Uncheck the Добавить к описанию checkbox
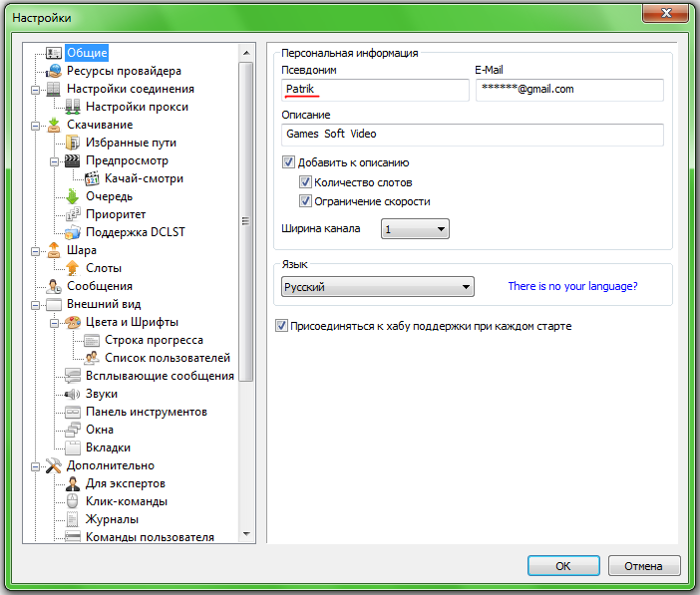The height and width of the screenshot is (595, 700). pyautogui.click(x=289, y=162)
